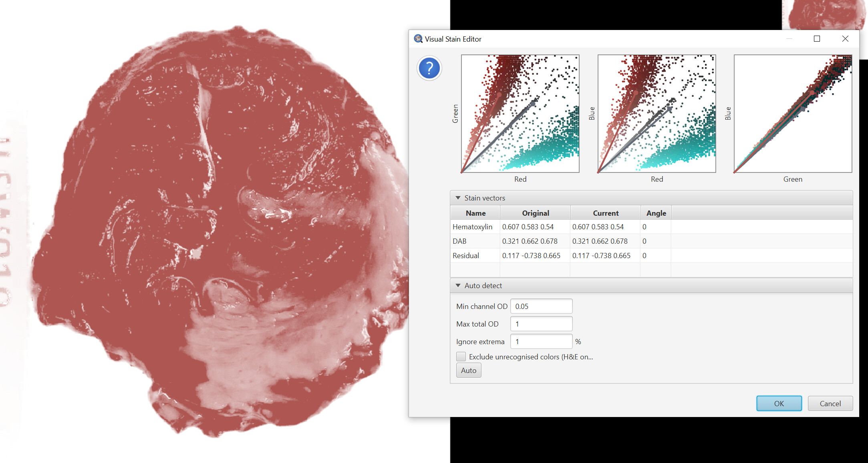Edit the Min channel OD value

(x=541, y=306)
